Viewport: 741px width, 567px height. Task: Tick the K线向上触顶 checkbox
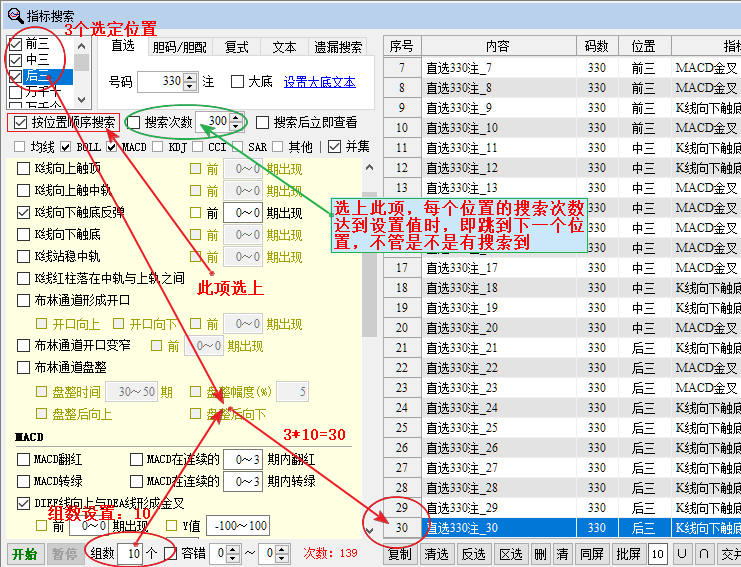(x=24, y=169)
